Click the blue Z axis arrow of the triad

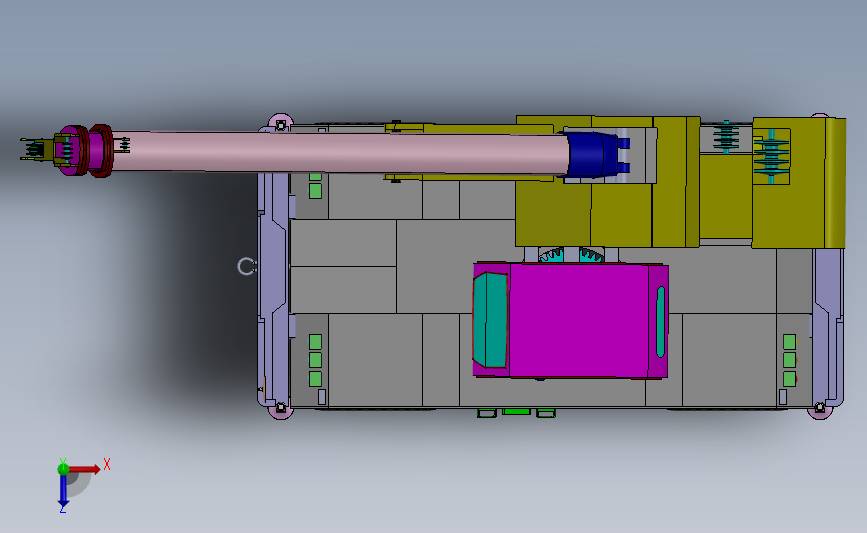point(63,492)
